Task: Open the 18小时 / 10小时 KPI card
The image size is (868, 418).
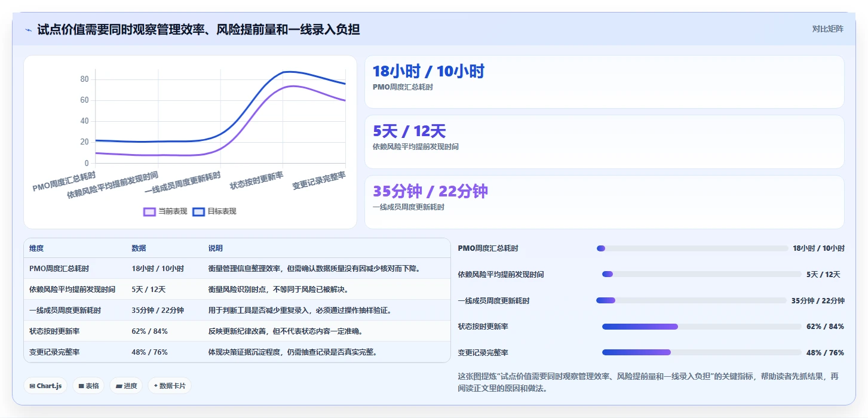Action: 604,82
